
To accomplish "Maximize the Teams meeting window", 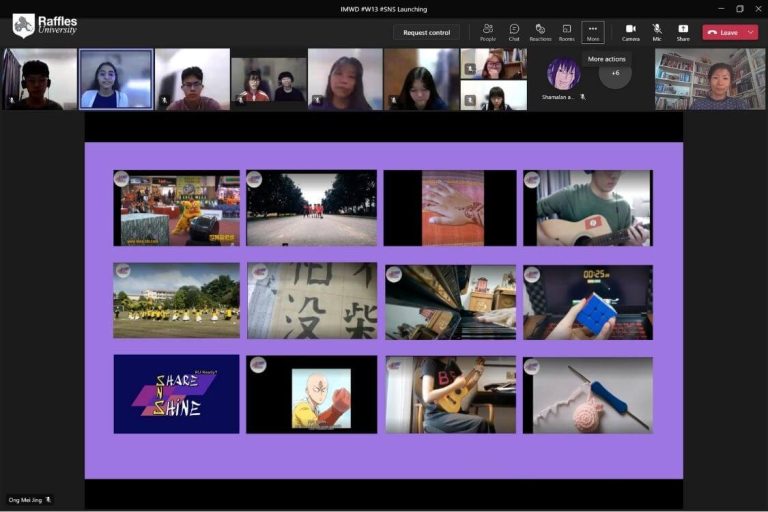I will click(x=739, y=9).
